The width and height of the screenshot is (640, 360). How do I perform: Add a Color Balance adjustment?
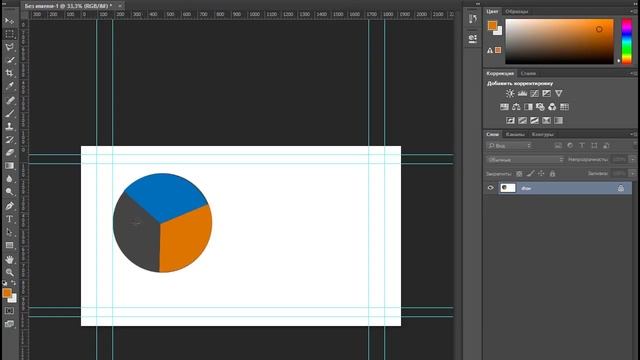pyautogui.click(x=516, y=107)
